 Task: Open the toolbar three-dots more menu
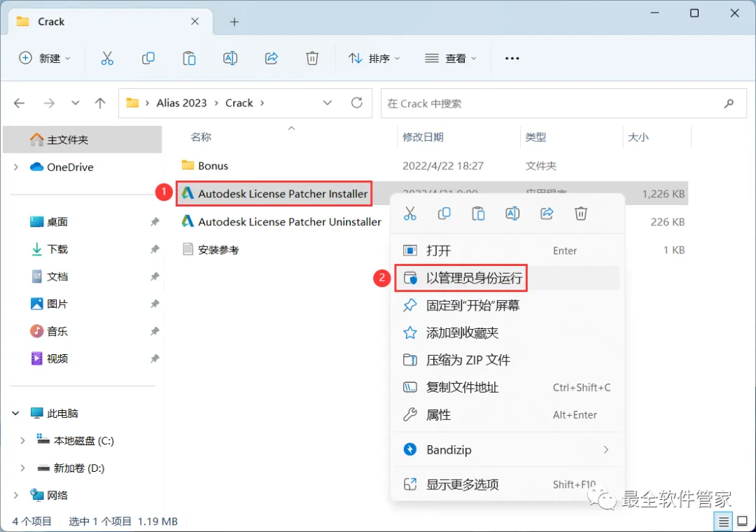tap(512, 58)
